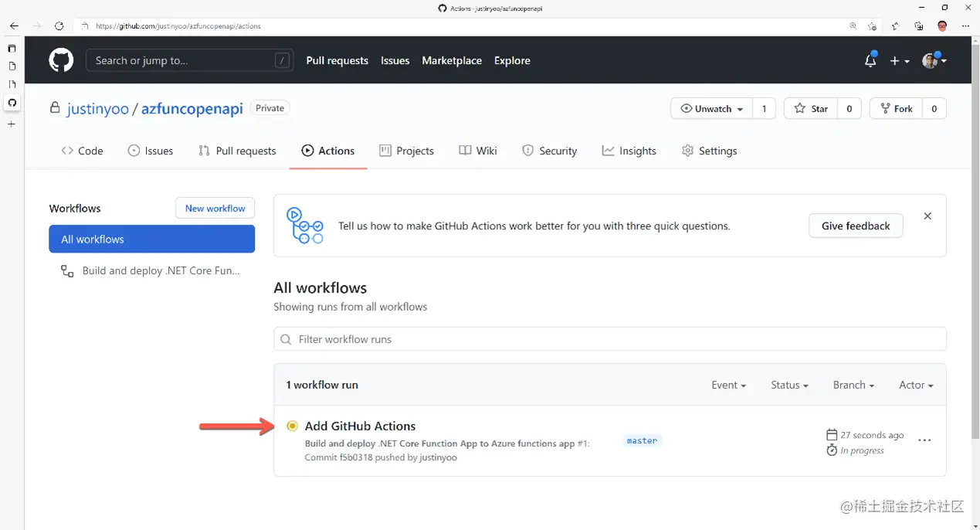This screenshot has height=530, width=980.
Task: Click the Give feedback button
Action: click(856, 226)
